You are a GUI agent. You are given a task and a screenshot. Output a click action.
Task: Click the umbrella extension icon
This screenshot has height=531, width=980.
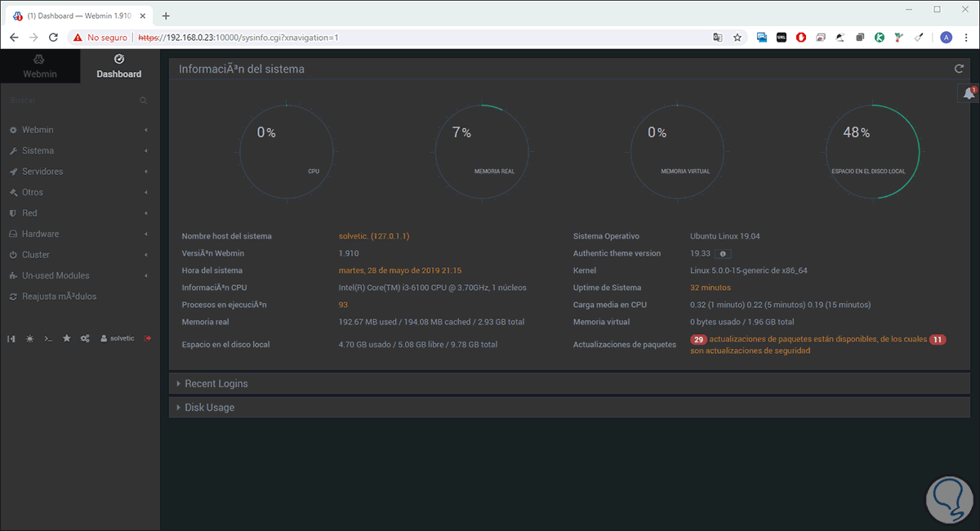[840, 38]
